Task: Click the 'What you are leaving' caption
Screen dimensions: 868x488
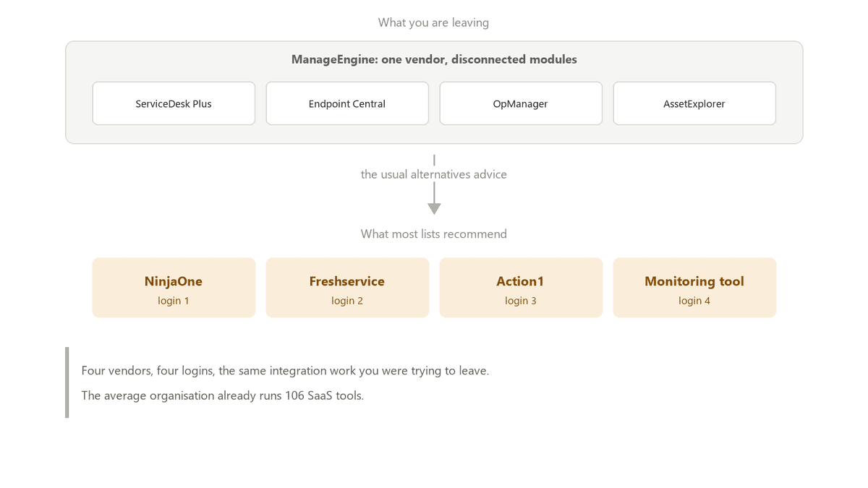Action: click(434, 22)
